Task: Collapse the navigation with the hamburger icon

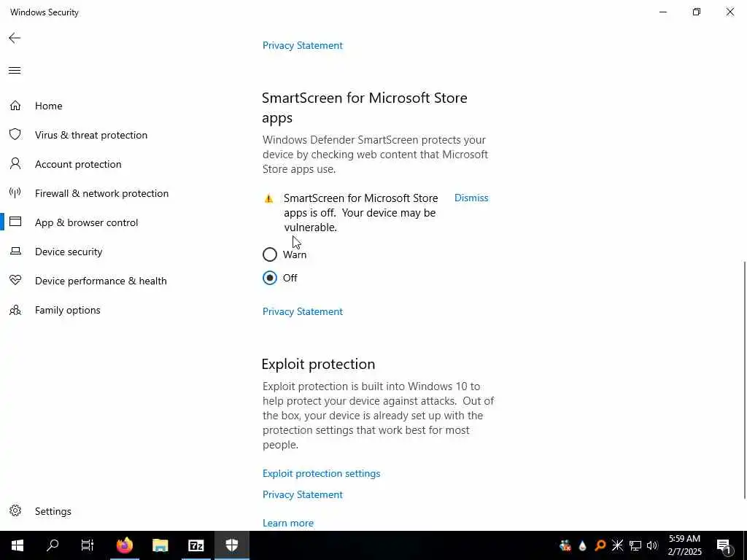Action: tap(15, 71)
